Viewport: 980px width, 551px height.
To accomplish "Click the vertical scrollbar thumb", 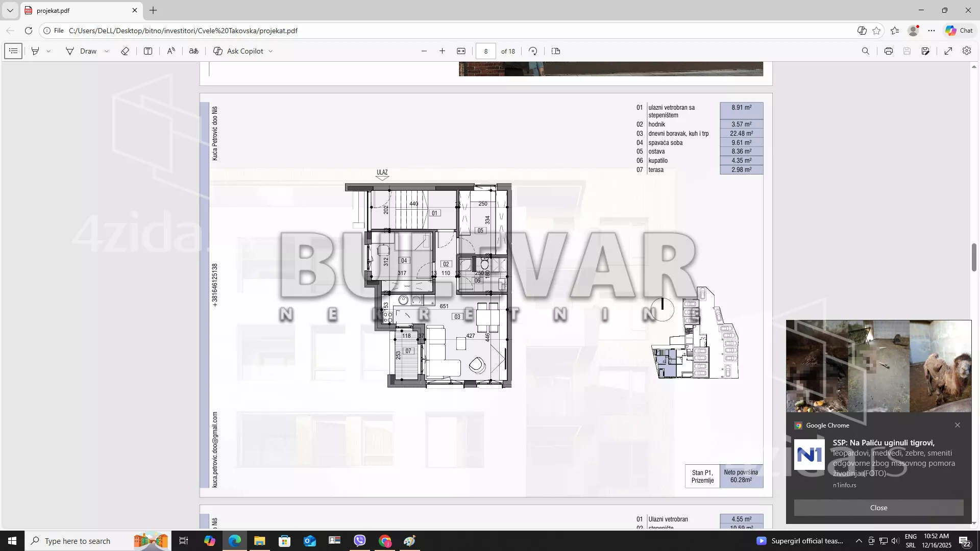I will pyautogui.click(x=974, y=258).
